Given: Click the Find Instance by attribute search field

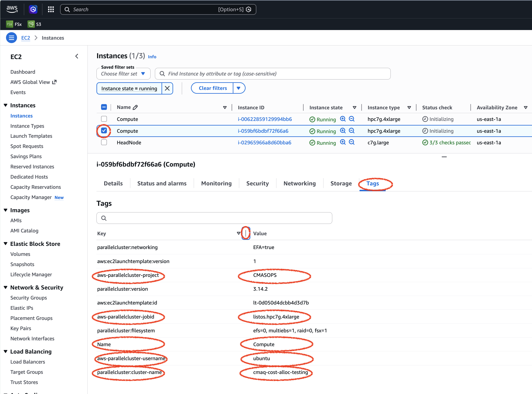Looking at the screenshot, I should tap(273, 74).
